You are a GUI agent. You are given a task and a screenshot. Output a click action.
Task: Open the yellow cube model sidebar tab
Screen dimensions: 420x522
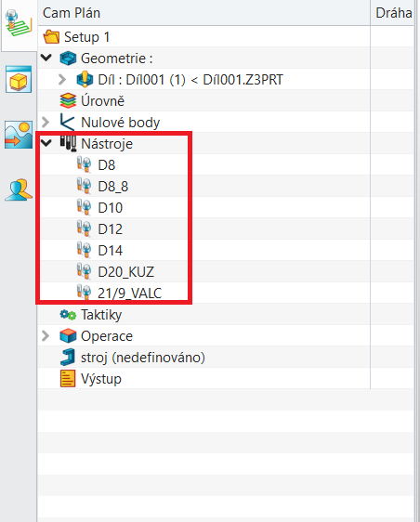(19, 80)
